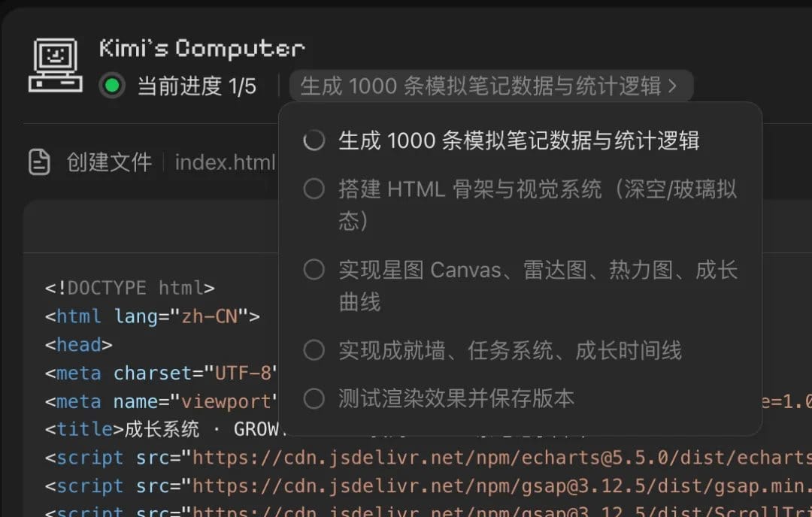
Task: Click the echarts CDN script URL line
Action: [429, 458]
